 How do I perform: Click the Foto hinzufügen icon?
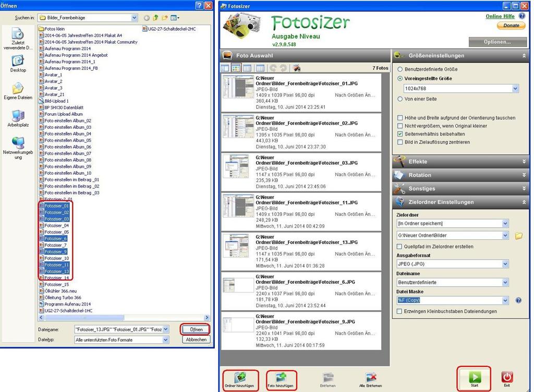point(281,377)
